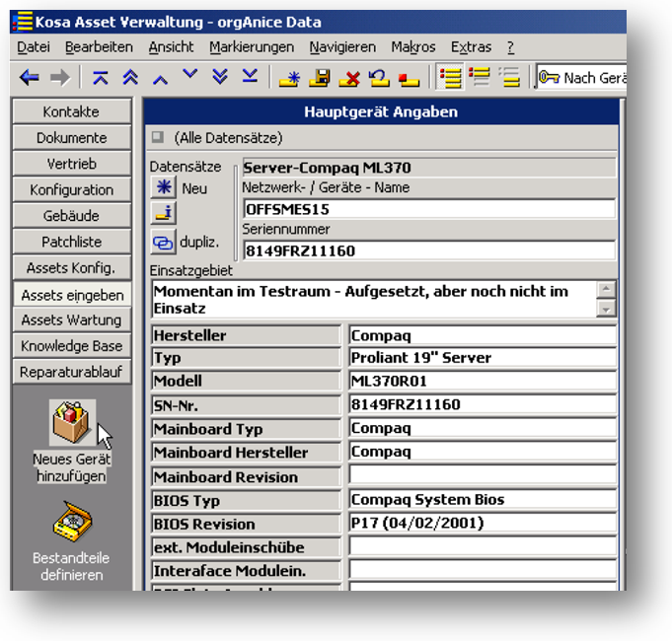This screenshot has height=641, width=672.
Task: Go to next record single down arrow
Action: [189, 74]
